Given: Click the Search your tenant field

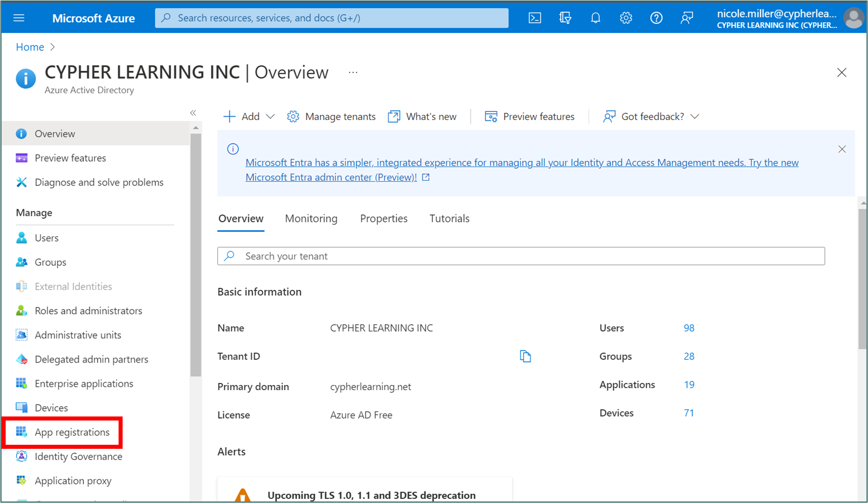Looking at the screenshot, I should coord(521,256).
